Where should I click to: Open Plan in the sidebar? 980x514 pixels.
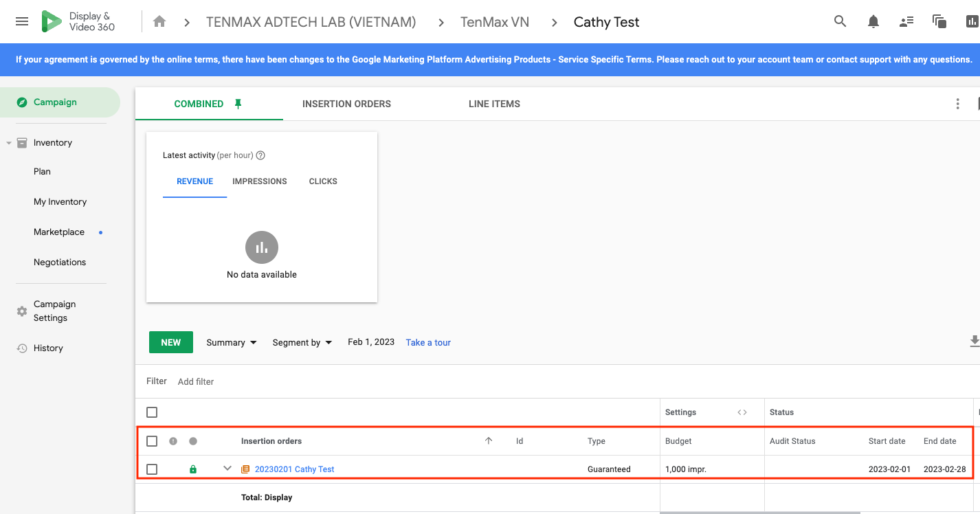point(42,172)
